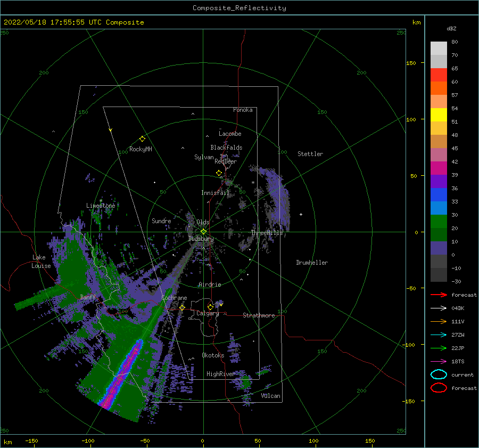Click the Drumheller city label
The image size is (479, 448).
tap(312, 263)
